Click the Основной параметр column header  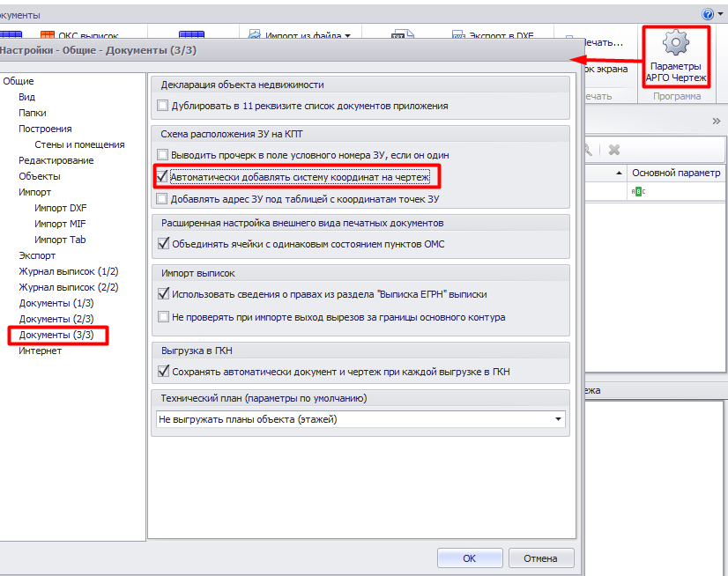676,174
